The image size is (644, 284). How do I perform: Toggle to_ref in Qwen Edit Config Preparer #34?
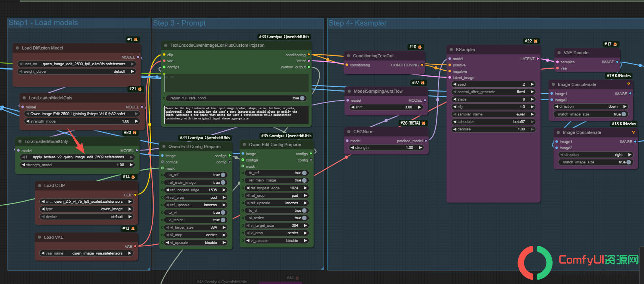[x=223, y=175]
